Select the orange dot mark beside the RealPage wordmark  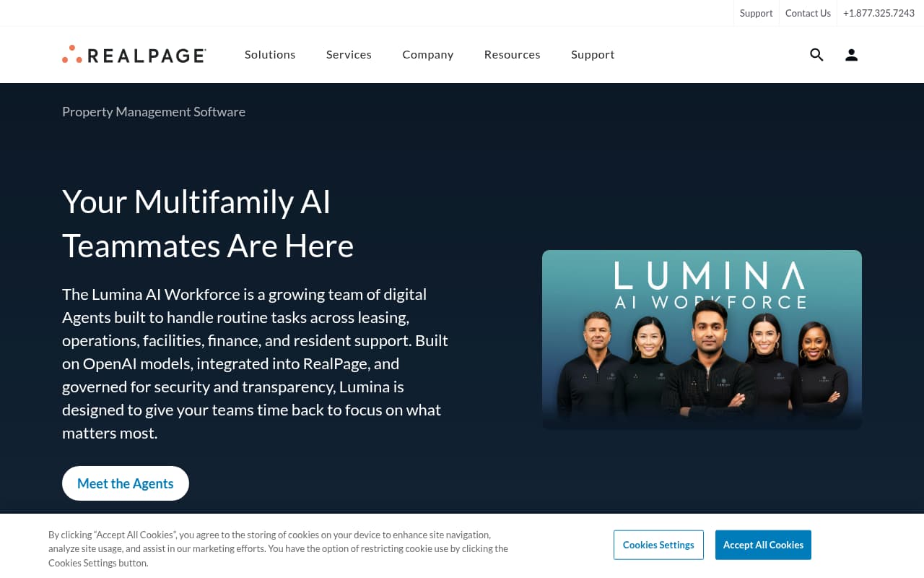click(71, 53)
